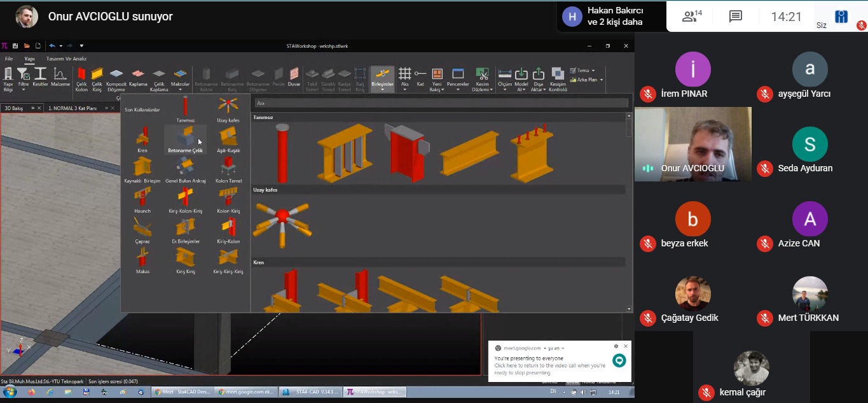The height and width of the screenshot is (403, 868).
Task: Choose the Genel Bulon Ankraj category
Action: pyautogui.click(x=185, y=171)
